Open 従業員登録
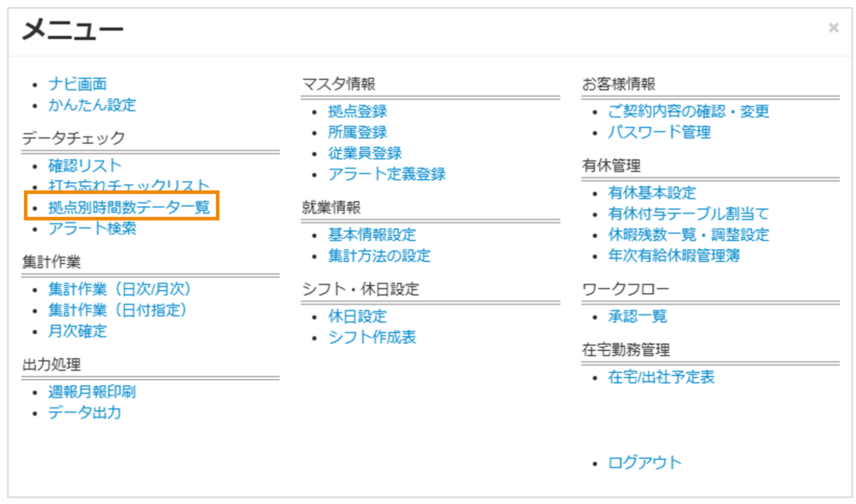This screenshot has width=856, height=504. pos(365,152)
